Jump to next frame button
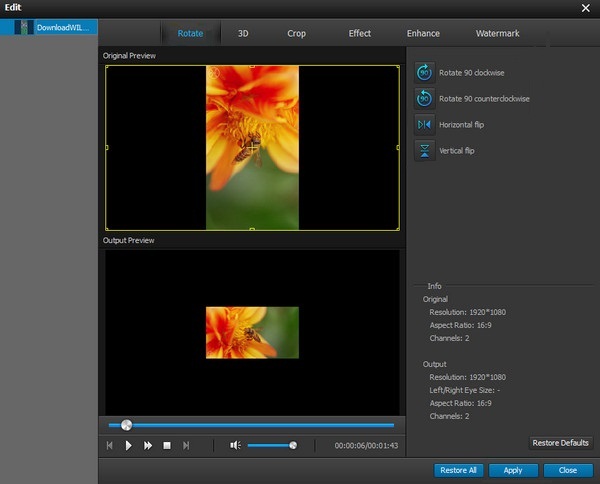Image resolution: width=600 pixels, height=484 pixels. 186,445
